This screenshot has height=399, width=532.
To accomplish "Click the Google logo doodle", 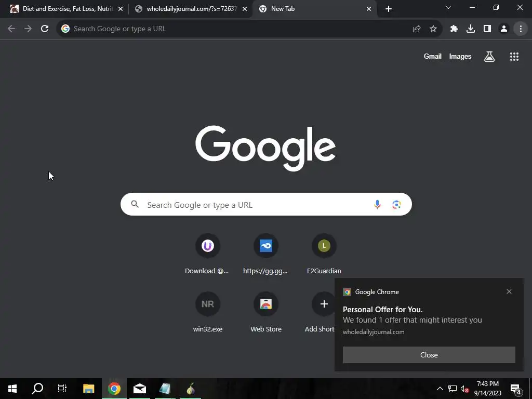I will click(x=265, y=148).
